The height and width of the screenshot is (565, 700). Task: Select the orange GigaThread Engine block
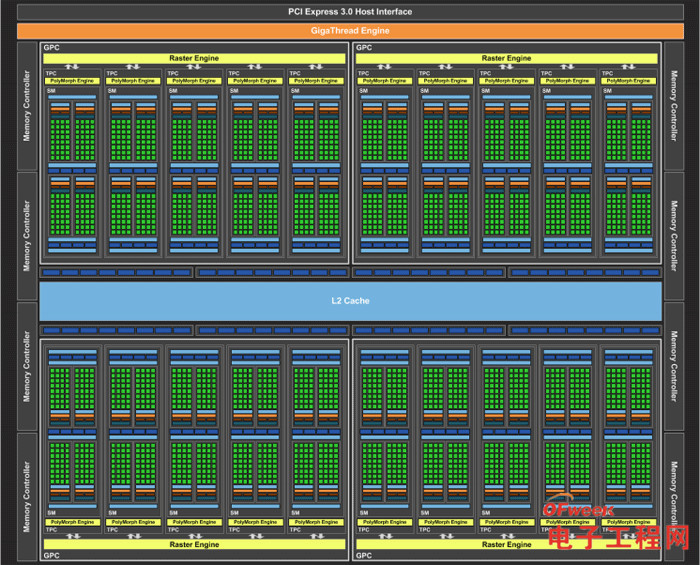(x=350, y=31)
